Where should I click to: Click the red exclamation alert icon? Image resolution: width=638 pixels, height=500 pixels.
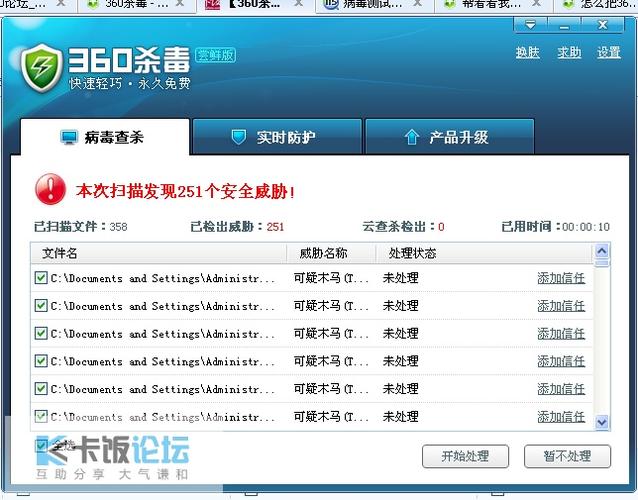(50, 189)
